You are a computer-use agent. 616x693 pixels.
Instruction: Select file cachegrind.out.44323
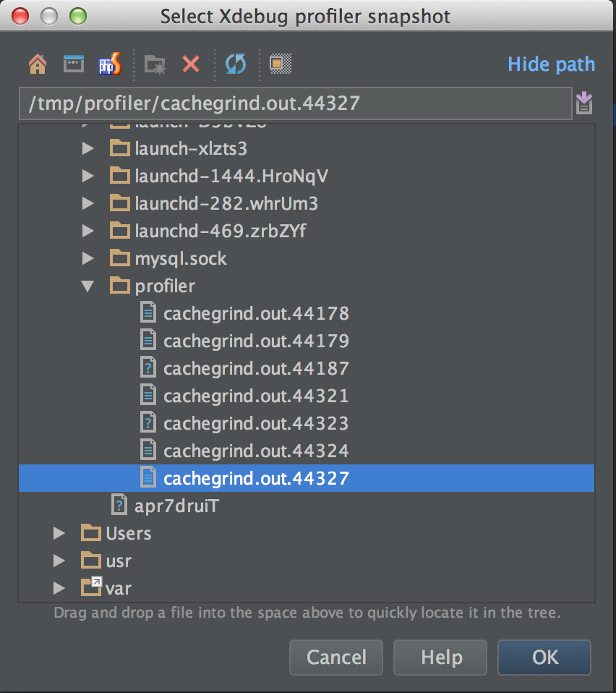coord(256,423)
